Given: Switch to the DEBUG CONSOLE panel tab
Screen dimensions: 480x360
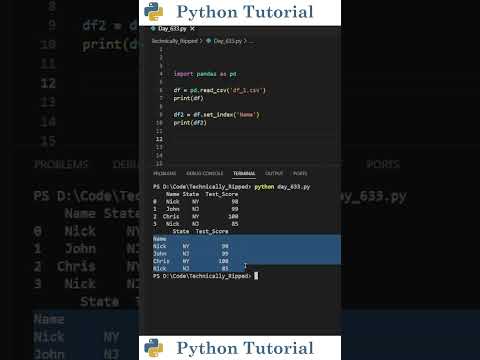Looking at the screenshot, I should click(x=204, y=173).
